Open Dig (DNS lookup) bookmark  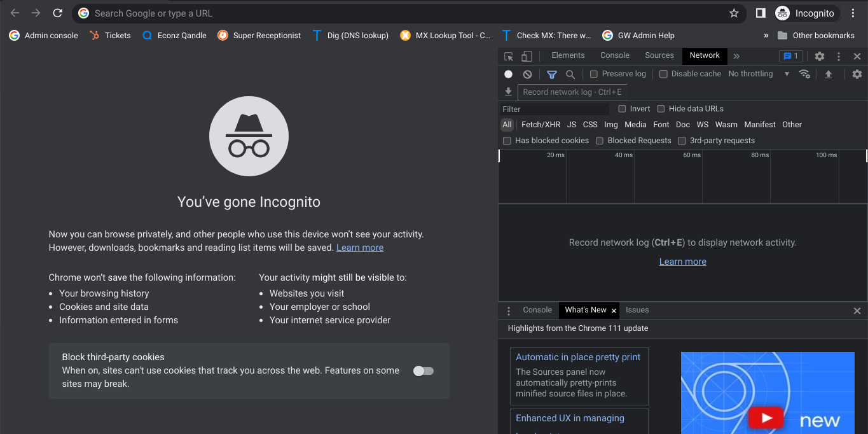click(350, 36)
